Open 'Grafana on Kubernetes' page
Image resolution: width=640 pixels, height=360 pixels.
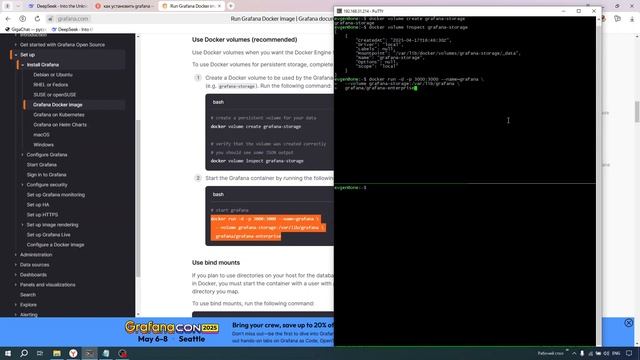tap(59, 115)
